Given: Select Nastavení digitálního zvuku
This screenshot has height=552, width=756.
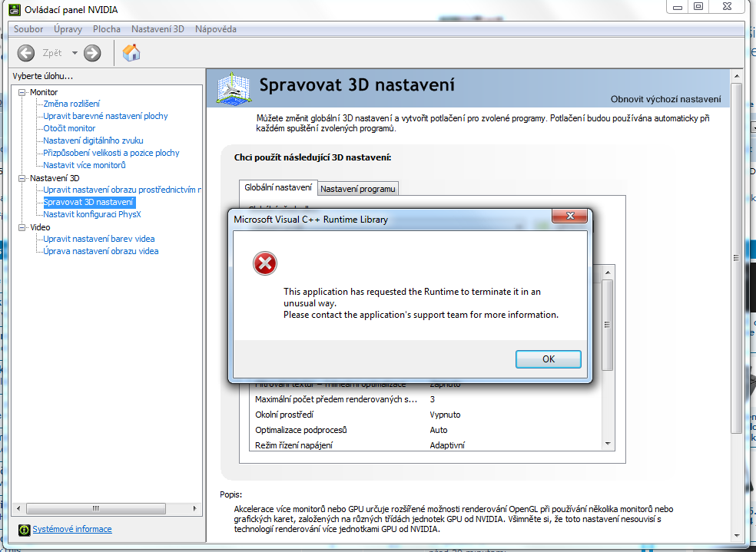Looking at the screenshot, I should point(93,140).
